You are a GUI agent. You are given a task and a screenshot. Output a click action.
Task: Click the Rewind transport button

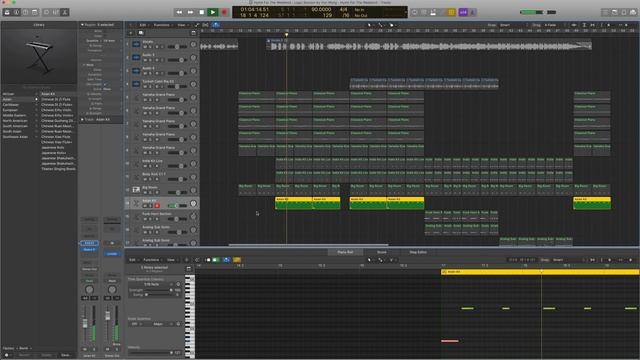coord(179,12)
